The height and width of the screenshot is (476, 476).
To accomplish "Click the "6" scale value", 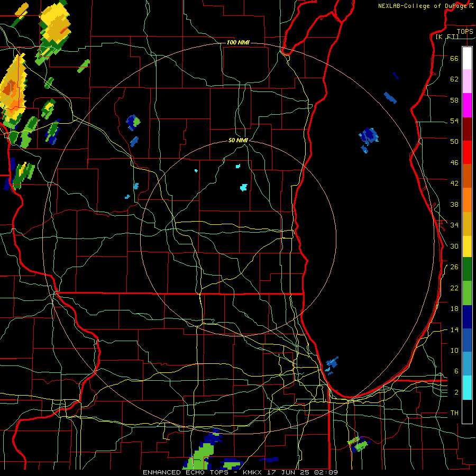I will click(456, 371).
